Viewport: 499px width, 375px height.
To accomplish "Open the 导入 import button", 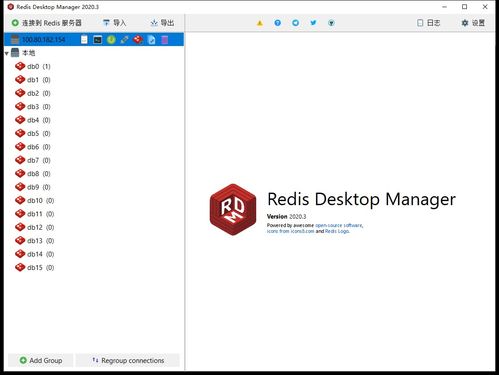I will pyautogui.click(x=114, y=23).
